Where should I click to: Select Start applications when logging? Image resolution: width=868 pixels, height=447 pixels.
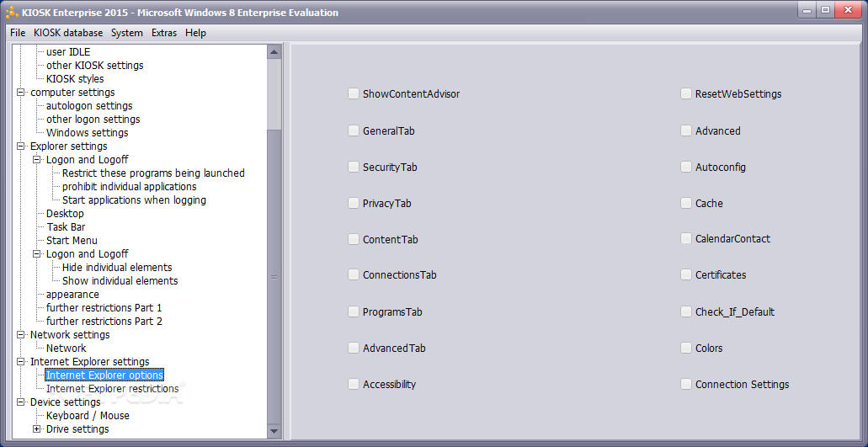pyautogui.click(x=134, y=200)
